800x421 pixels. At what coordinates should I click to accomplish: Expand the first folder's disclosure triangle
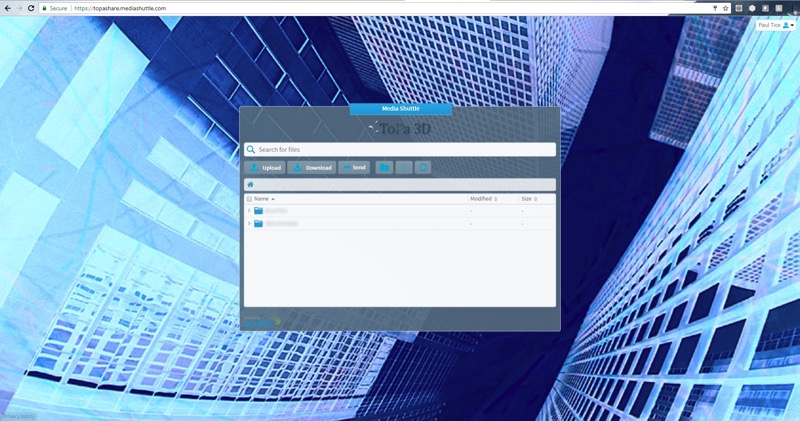pyautogui.click(x=249, y=211)
